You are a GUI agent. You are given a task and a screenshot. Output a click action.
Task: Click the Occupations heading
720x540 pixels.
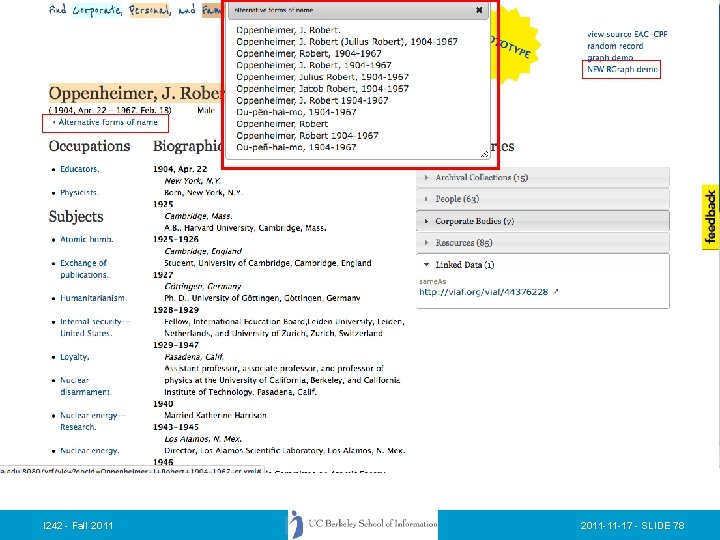(x=90, y=146)
